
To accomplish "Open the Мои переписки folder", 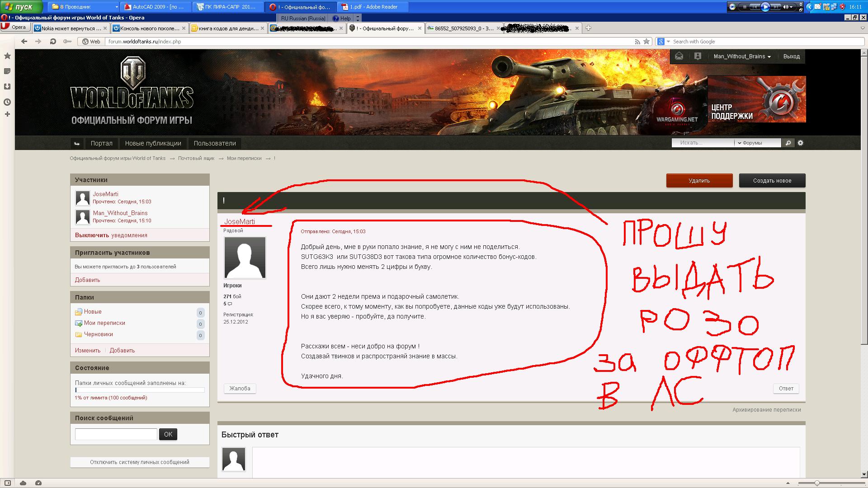I will coord(104,323).
